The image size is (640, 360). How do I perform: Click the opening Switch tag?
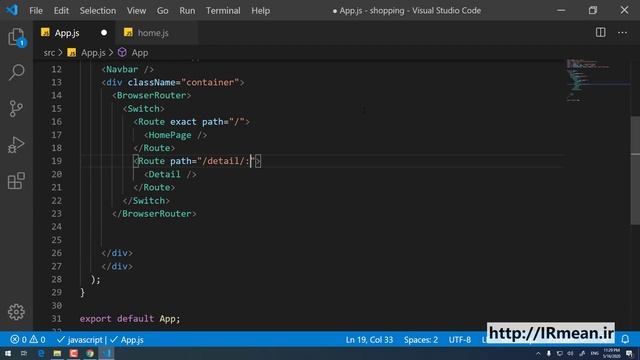143,109
